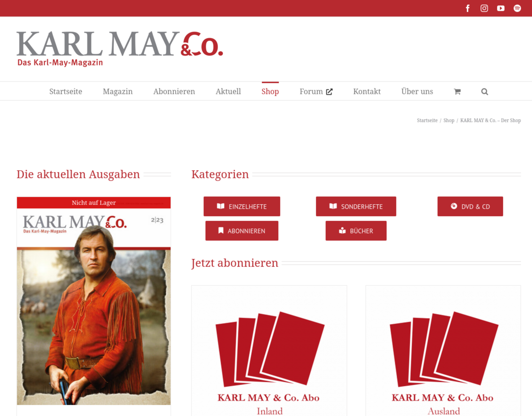Click the BÜCHER category button
Screen dimensions: 532x416
click(356, 231)
